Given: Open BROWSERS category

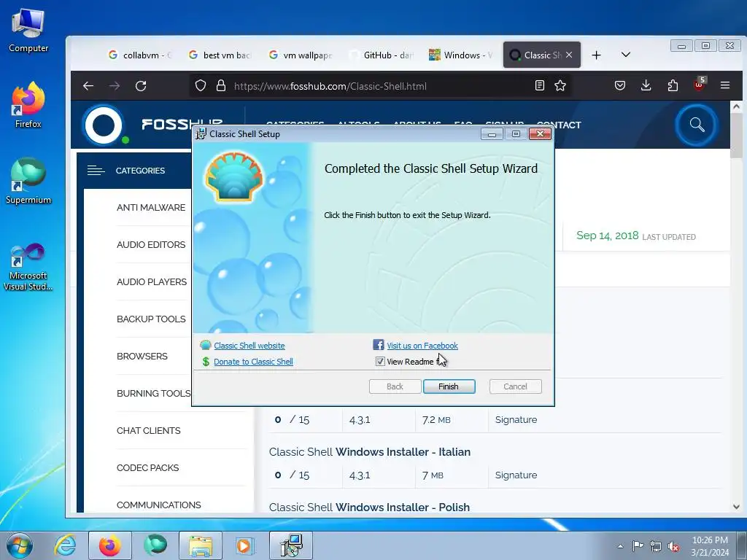Looking at the screenshot, I should (142, 356).
